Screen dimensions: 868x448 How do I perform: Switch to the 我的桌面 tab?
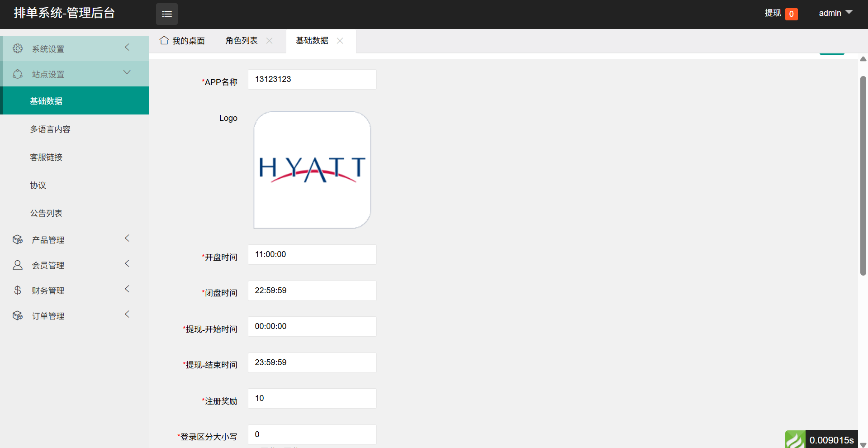click(x=182, y=41)
